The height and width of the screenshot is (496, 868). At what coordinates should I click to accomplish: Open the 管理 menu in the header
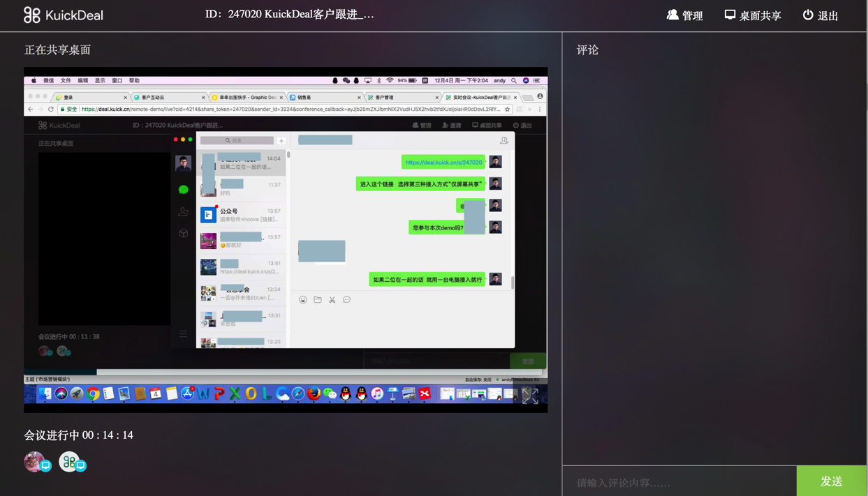pos(684,15)
